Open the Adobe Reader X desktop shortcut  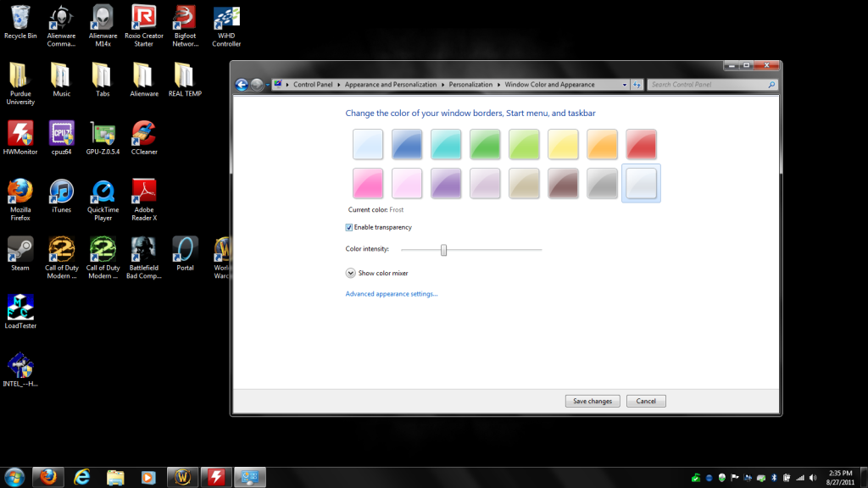pyautogui.click(x=144, y=200)
